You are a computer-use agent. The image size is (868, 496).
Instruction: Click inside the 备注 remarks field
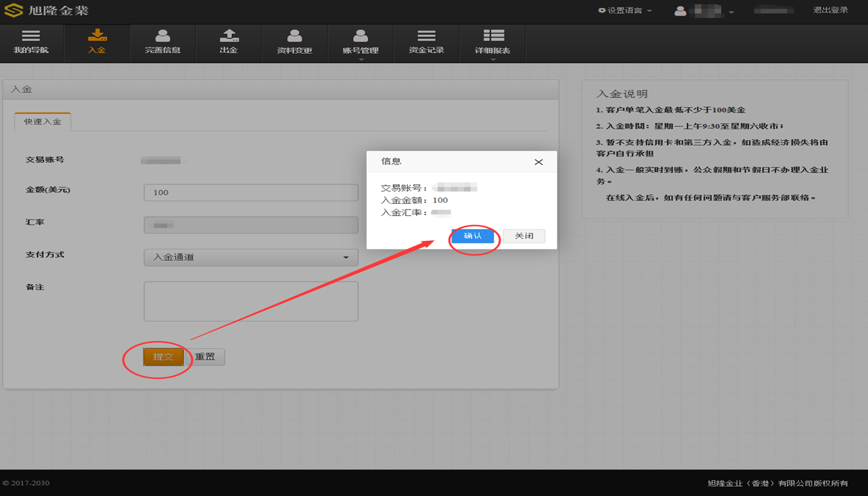pos(251,301)
